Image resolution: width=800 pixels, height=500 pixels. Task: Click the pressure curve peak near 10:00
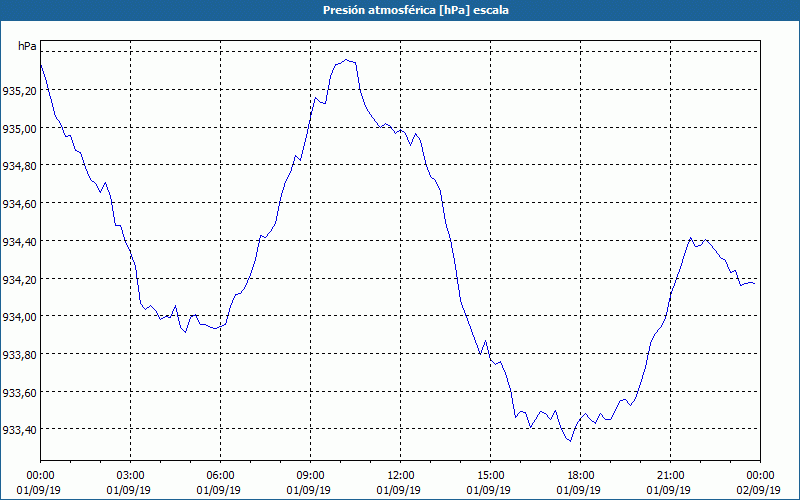(346, 60)
